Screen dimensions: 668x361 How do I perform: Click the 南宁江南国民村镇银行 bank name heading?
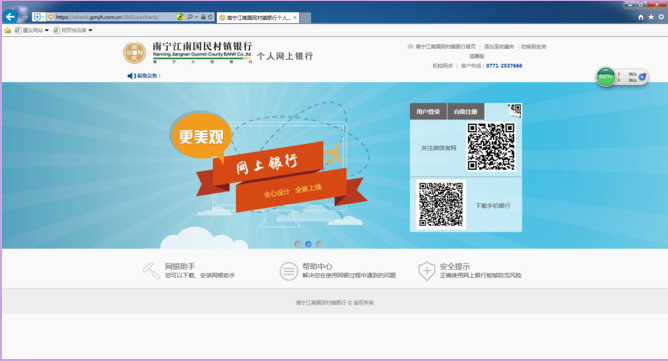[x=202, y=46]
